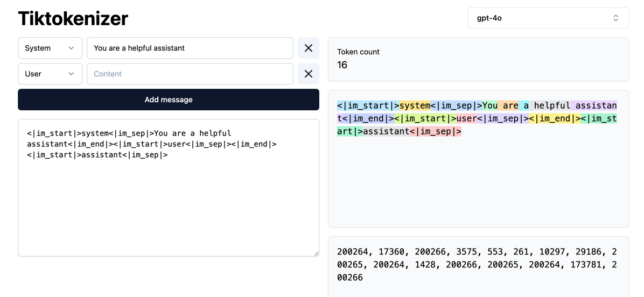Screen dimensions: 644x297
Task: Click the highlighted 'helpful' token in output
Action: pos(552,105)
